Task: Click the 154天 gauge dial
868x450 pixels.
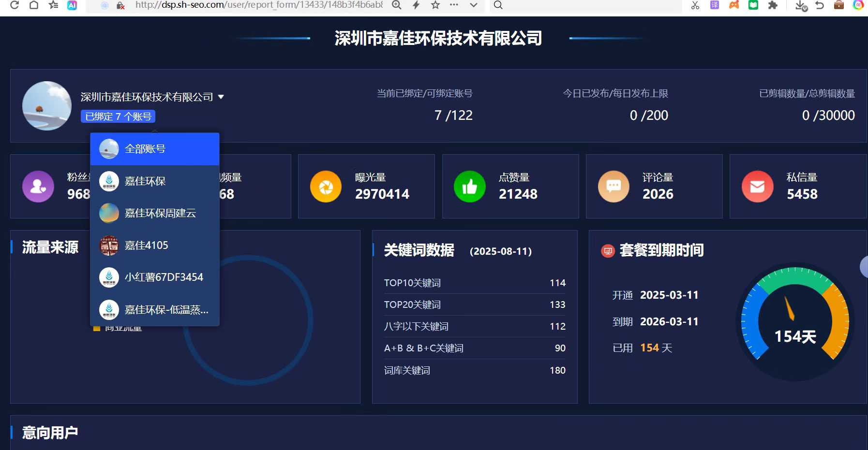Action: [795, 321]
